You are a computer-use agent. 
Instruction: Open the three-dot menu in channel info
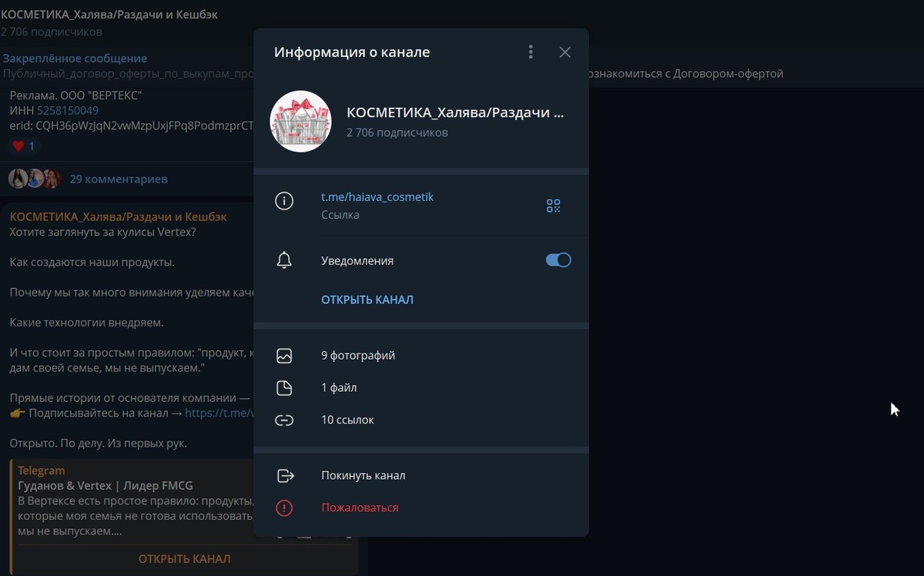(531, 52)
